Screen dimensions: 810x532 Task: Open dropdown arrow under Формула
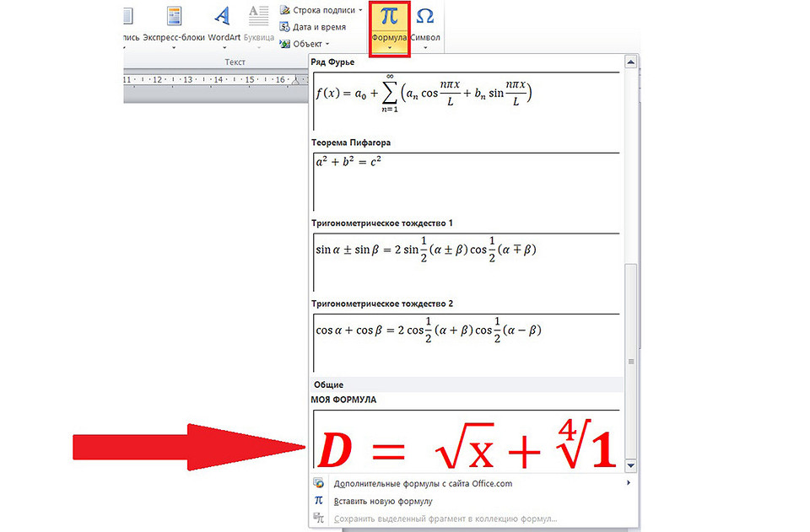(389, 49)
